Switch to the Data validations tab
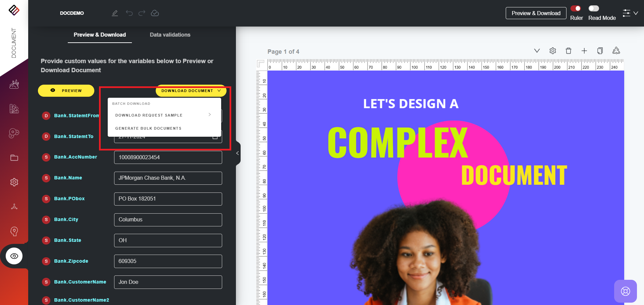Viewport: 644px width, 305px height. pos(170,35)
